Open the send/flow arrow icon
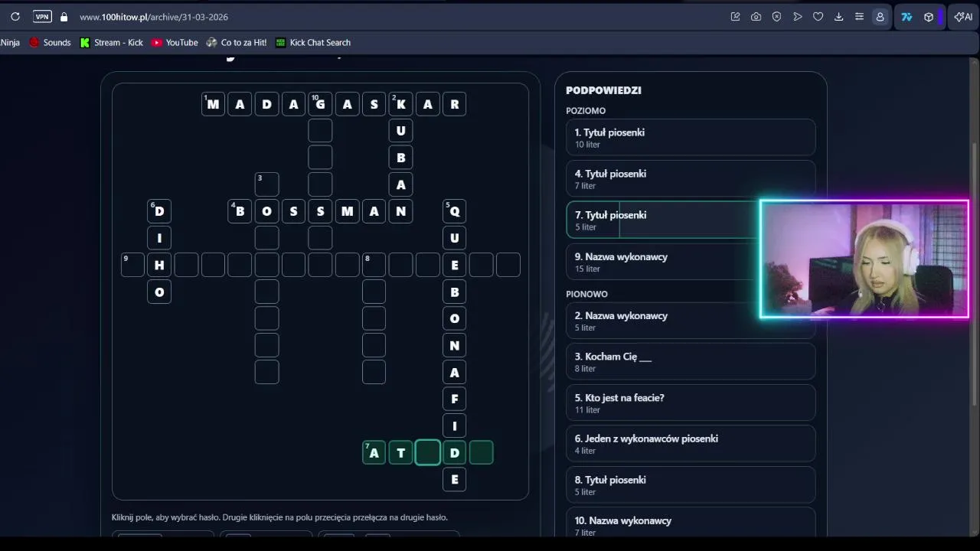Image resolution: width=980 pixels, height=551 pixels. tap(797, 17)
